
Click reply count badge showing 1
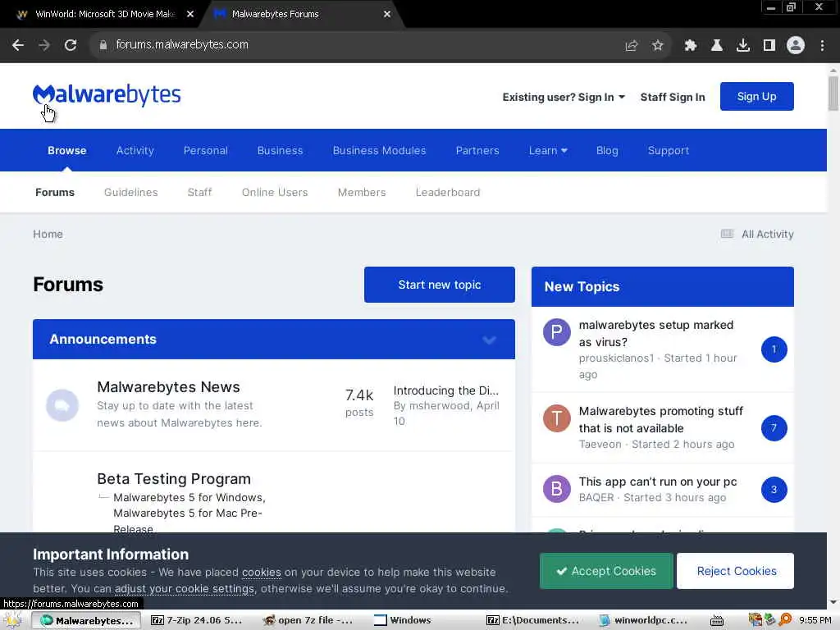(x=774, y=349)
